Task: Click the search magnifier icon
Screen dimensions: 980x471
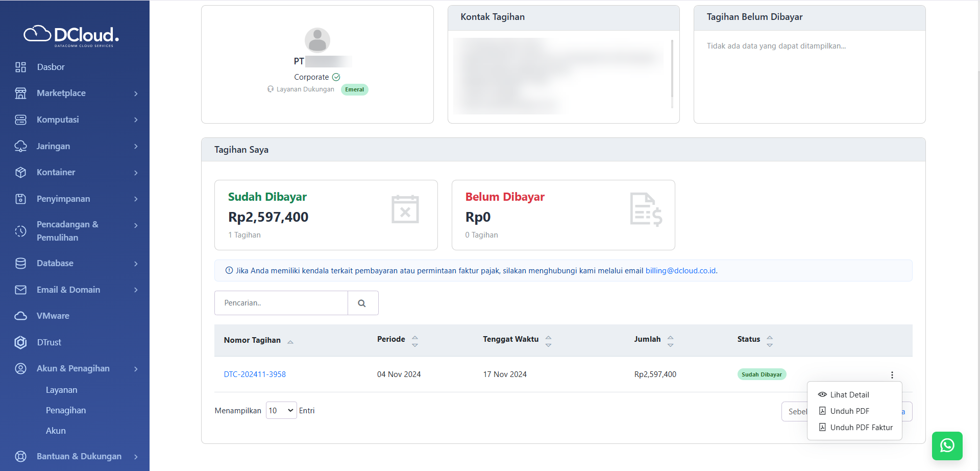Action: pyautogui.click(x=362, y=303)
